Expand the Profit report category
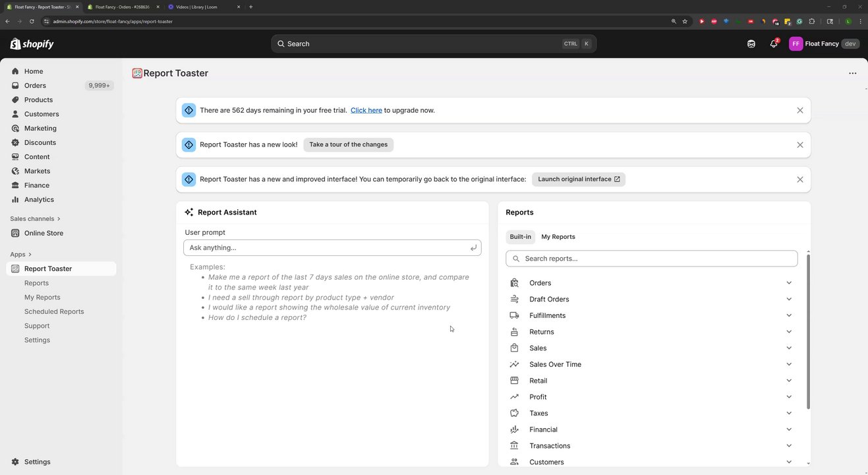868x475 pixels. pyautogui.click(x=789, y=397)
